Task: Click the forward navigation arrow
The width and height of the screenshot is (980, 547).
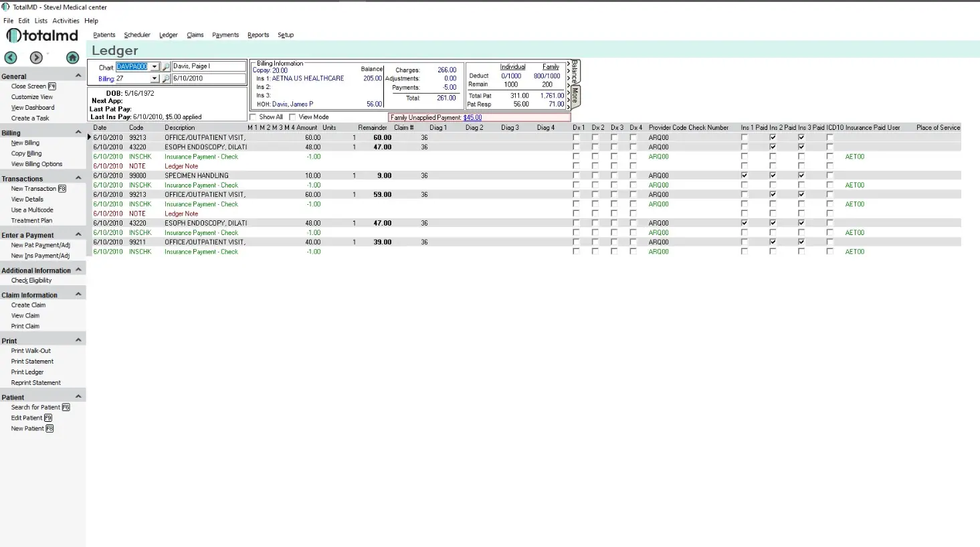Action: click(35, 58)
